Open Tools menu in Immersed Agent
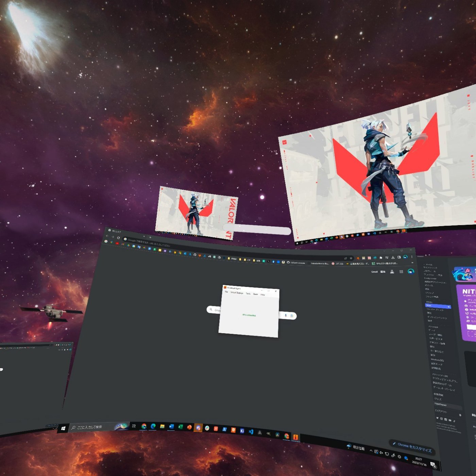This screenshot has height=476, width=476. pos(248,293)
